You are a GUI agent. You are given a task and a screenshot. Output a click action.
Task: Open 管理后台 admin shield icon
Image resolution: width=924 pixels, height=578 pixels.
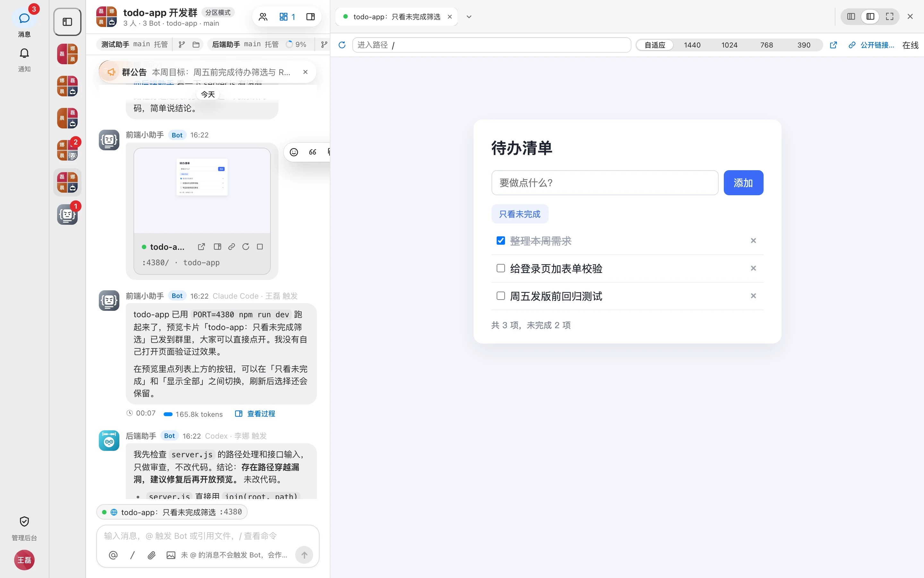pos(24,528)
